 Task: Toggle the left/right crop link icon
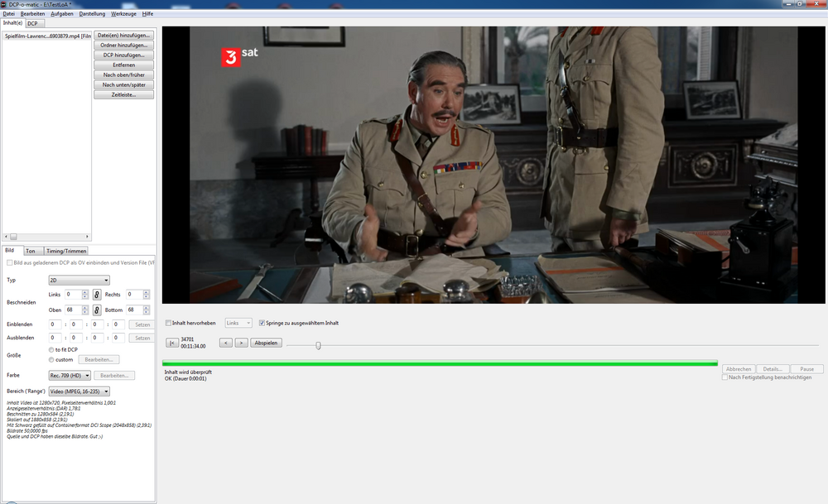pos(96,295)
